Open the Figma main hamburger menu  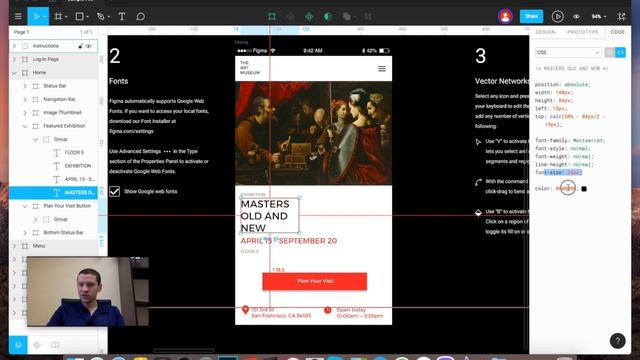18,16
